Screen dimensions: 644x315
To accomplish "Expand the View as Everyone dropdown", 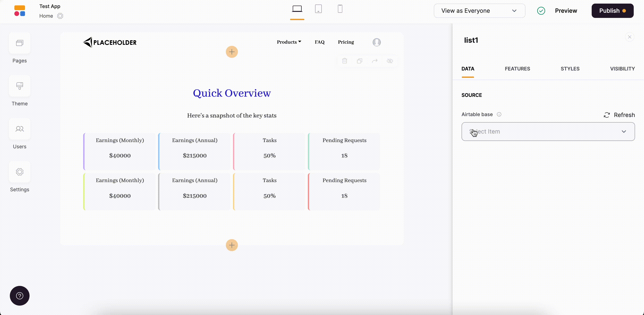I will pos(479,11).
